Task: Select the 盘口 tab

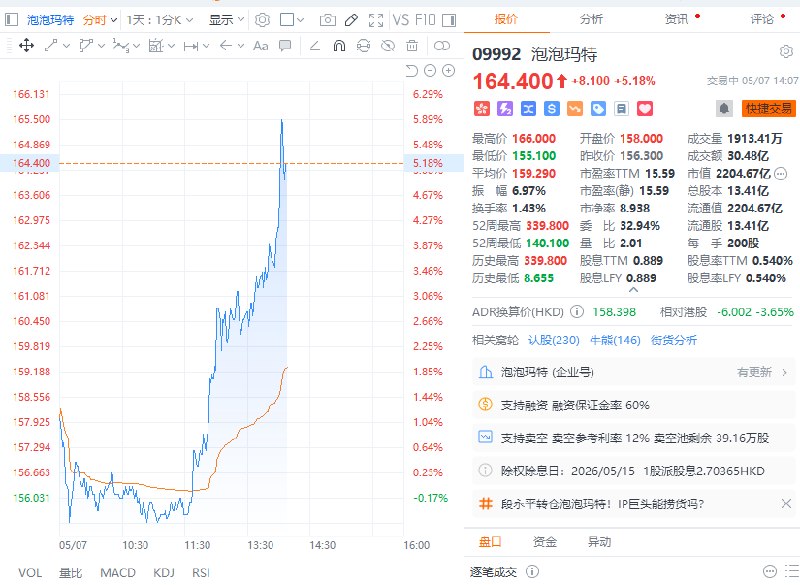Action: click(x=490, y=542)
